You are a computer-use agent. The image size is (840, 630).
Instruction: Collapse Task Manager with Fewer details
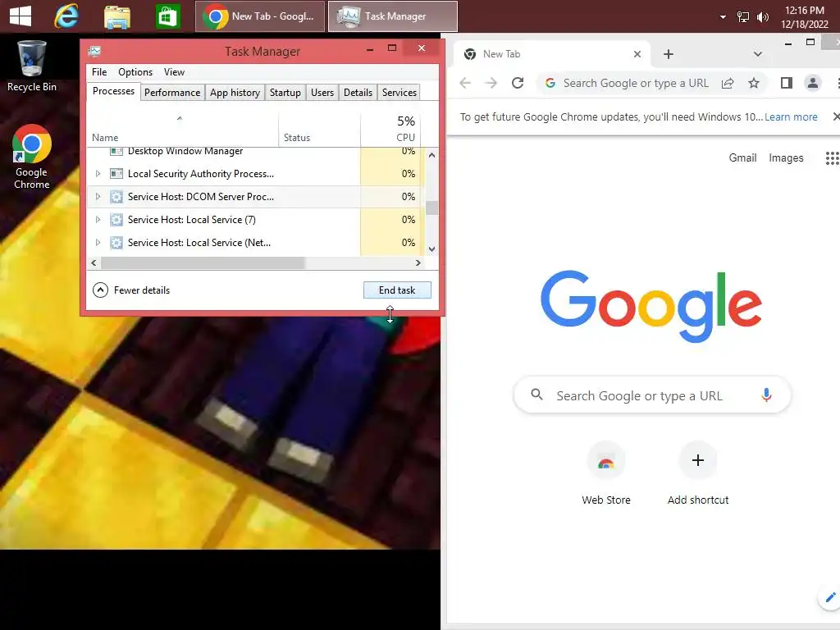(131, 290)
